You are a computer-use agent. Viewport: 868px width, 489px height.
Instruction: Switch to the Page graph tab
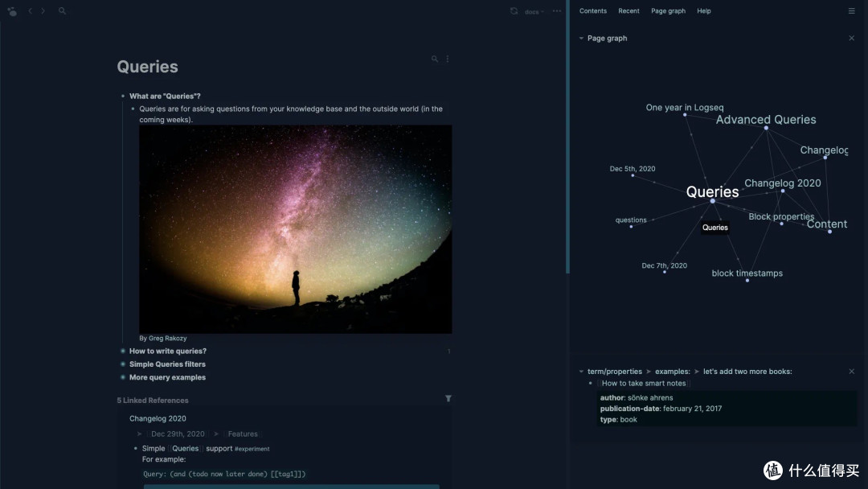[x=668, y=11]
